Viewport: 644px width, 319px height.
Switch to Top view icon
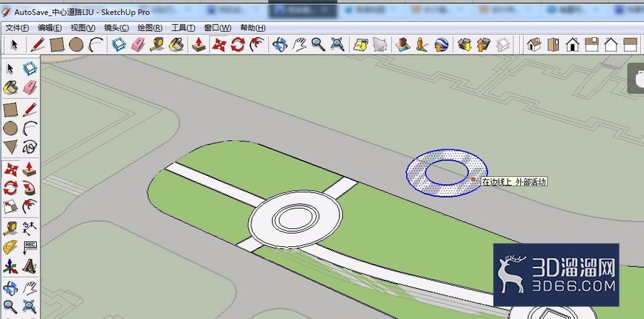pos(553,44)
